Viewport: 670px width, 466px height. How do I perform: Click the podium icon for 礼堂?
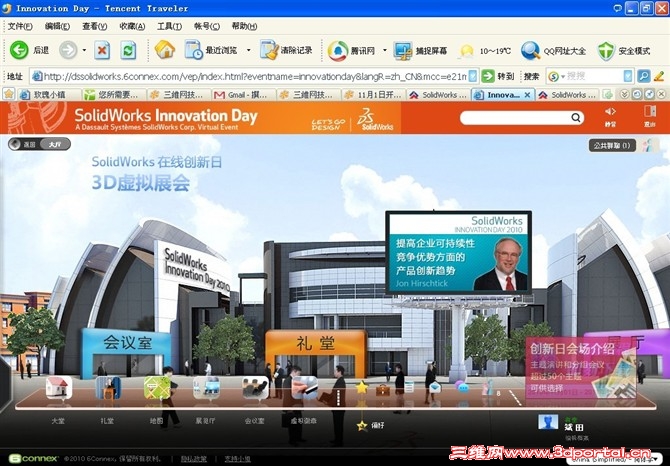click(108, 387)
